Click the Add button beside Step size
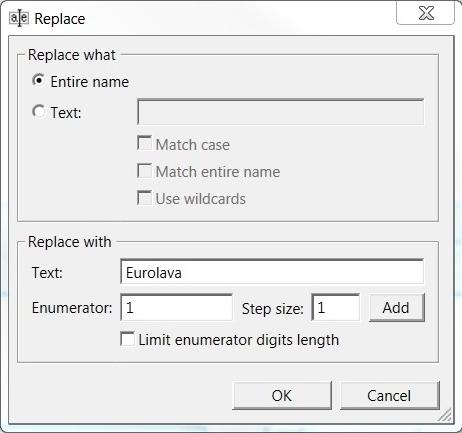This screenshot has width=462, height=433. (397, 307)
